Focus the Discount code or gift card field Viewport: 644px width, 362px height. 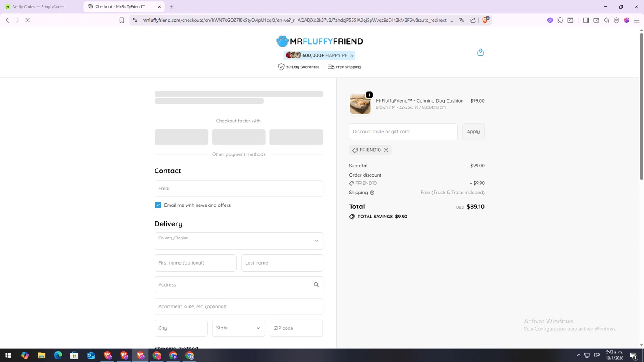point(403,132)
